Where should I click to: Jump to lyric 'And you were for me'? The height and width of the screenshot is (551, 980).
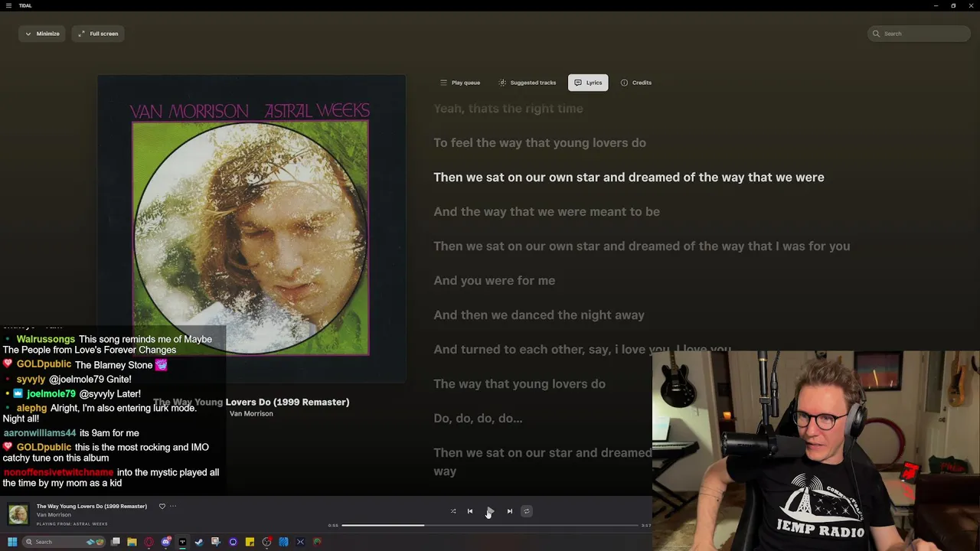click(495, 281)
